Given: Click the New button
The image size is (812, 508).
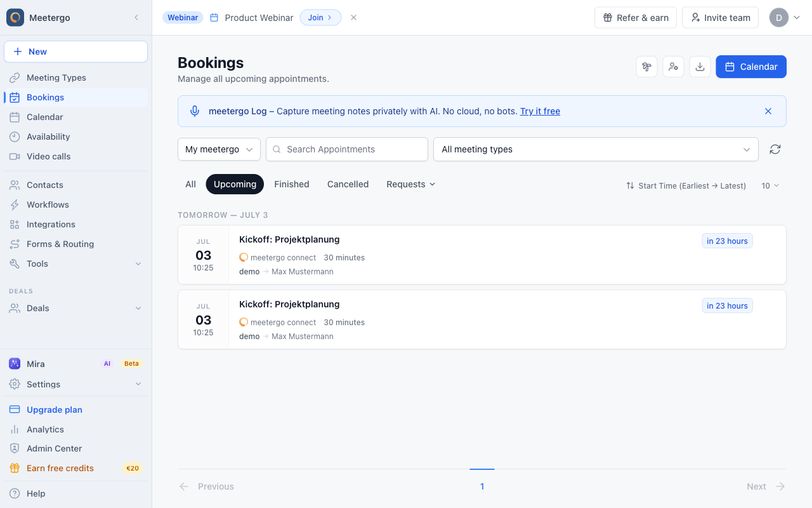Looking at the screenshot, I should click(x=76, y=51).
